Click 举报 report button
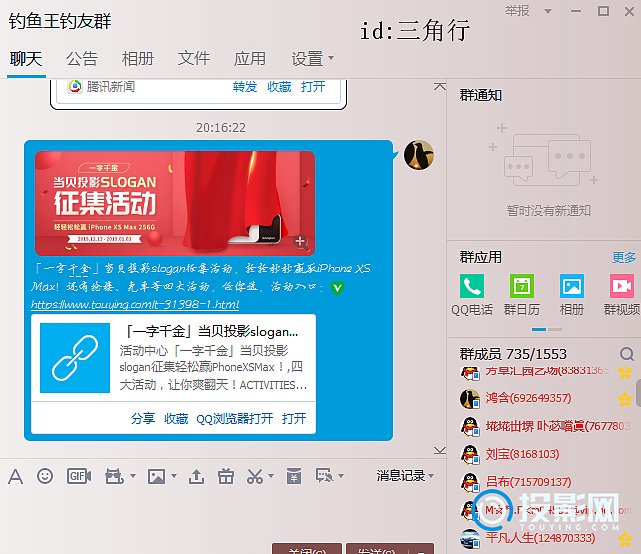The image size is (641, 554). (517, 11)
